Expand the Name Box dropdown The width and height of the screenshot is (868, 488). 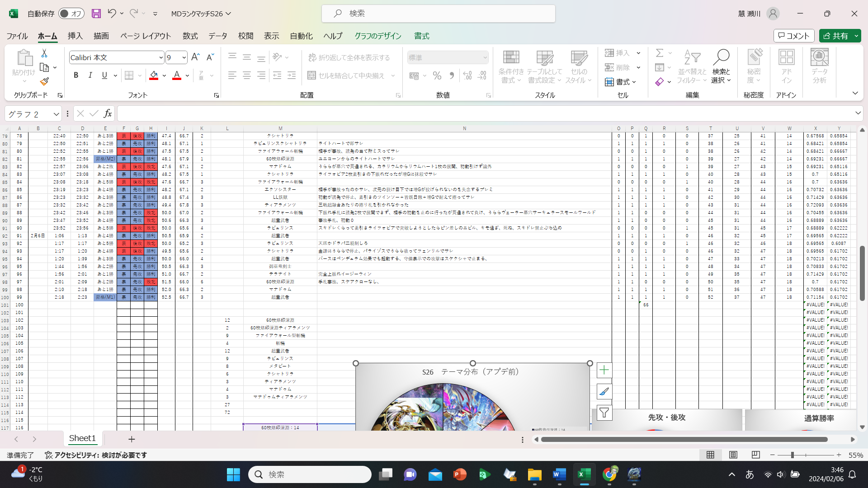coord(56,114)
